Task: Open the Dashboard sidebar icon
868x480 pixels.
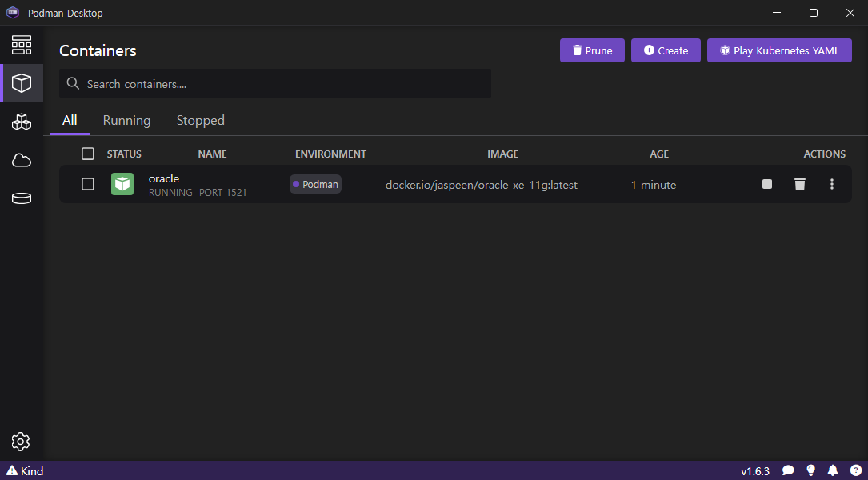Action: coord(22,45)
